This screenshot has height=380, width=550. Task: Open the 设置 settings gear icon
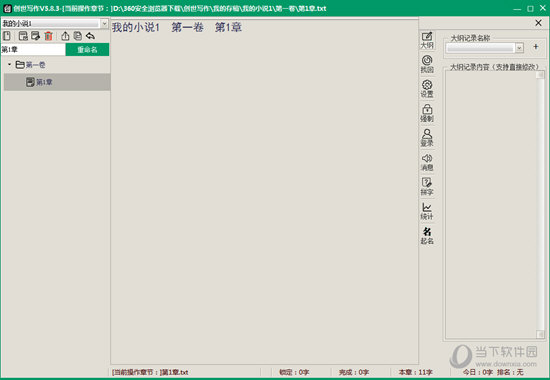427,89
